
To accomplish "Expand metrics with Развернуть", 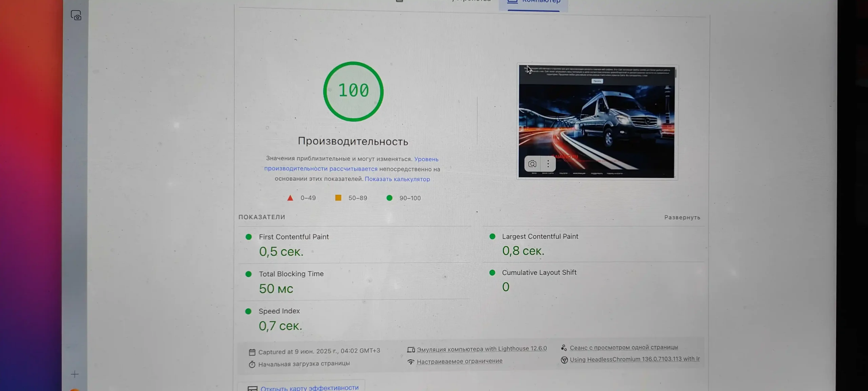I will (x=682, y=217).
